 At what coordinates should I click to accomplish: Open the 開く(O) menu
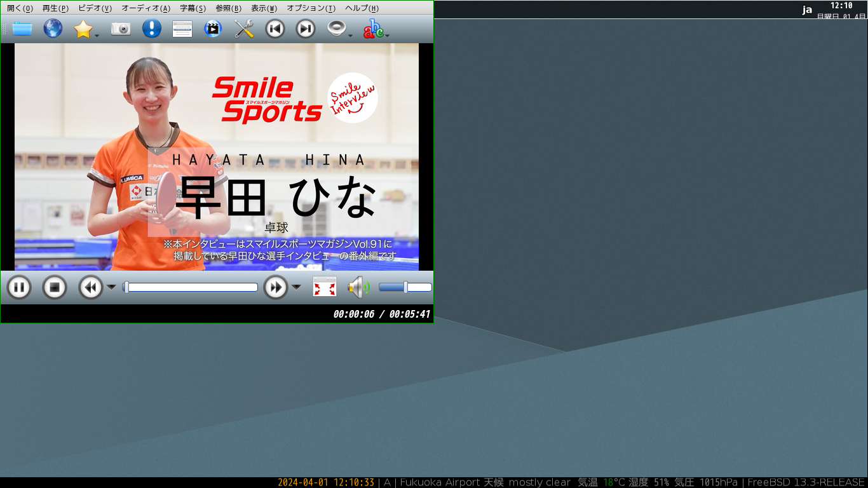pyautogui.click(x=20, y=8)
